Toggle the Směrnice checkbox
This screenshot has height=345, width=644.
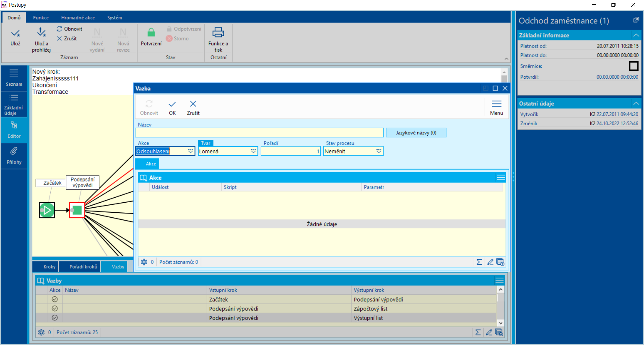click(x=633, y=66)
